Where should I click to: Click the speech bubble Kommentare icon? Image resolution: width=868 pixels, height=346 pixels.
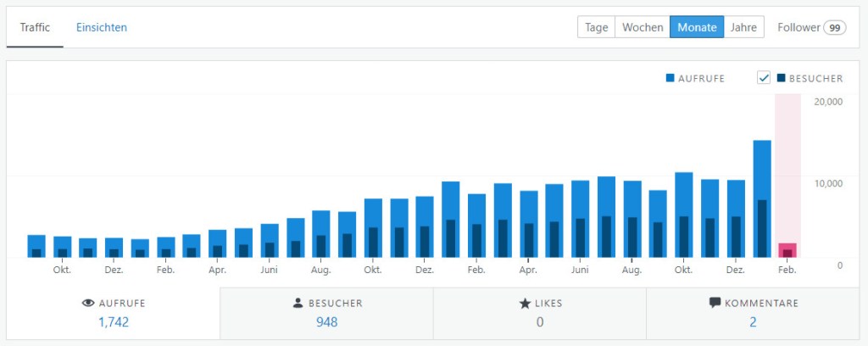715,303
